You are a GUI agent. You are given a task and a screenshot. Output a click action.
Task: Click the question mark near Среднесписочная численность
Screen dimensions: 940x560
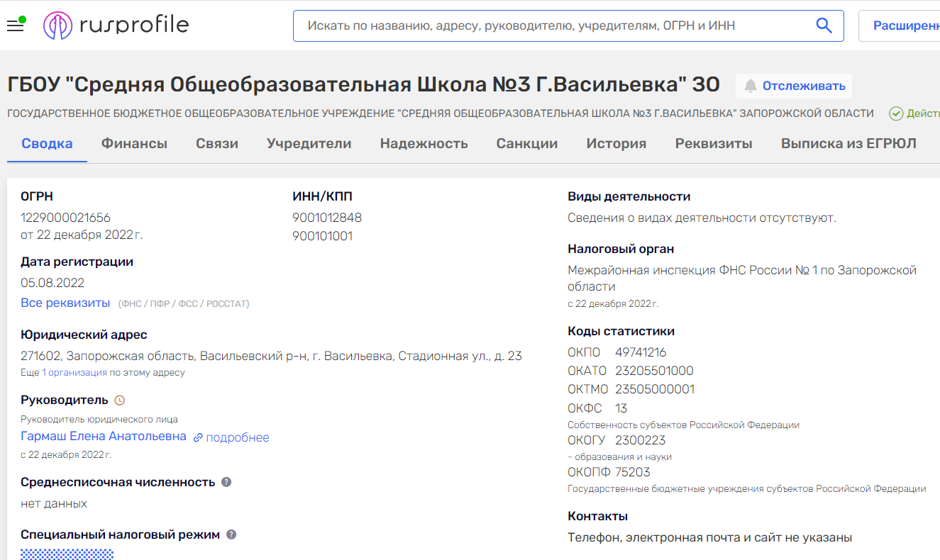226,482
